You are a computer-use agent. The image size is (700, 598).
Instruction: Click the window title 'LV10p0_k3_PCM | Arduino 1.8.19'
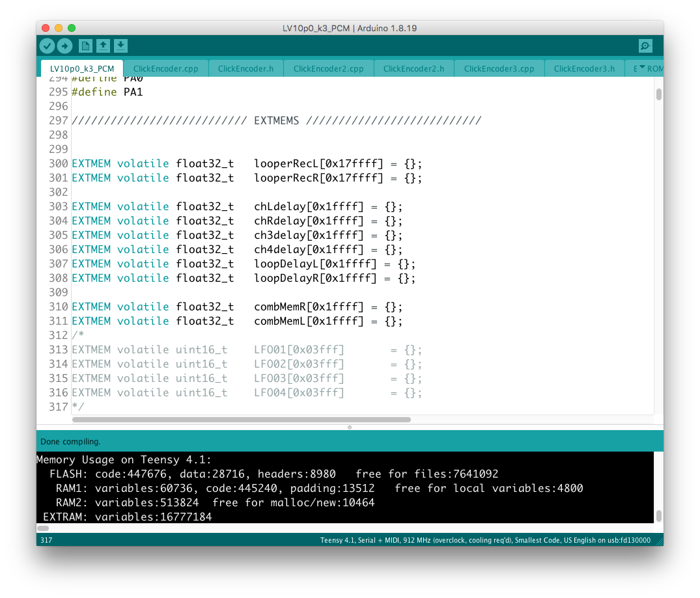[350, 28]
